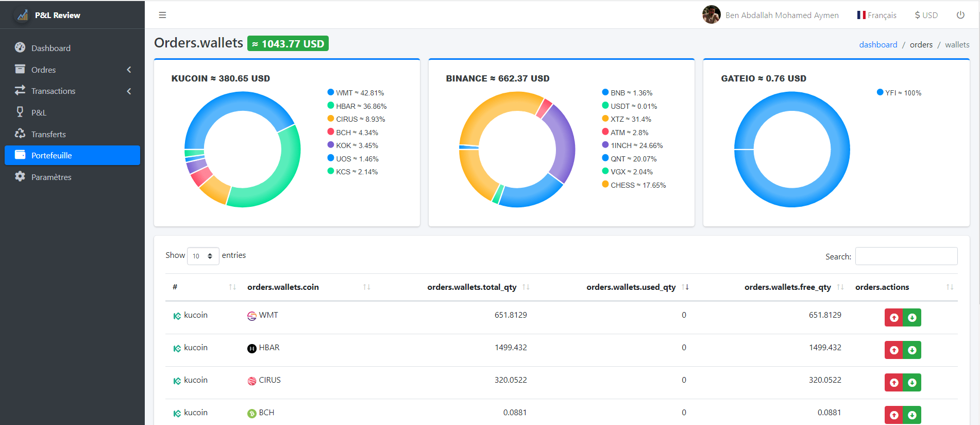This screenshot has height=425, width=980.
Task: Click the Paramètres gear icon
Action: click(20, 176)
